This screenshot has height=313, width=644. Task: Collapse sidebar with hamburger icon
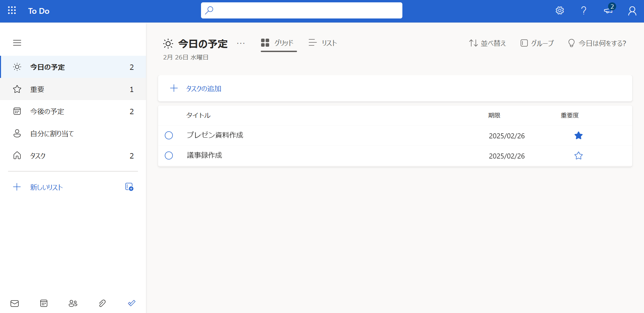tap(17, 43)
